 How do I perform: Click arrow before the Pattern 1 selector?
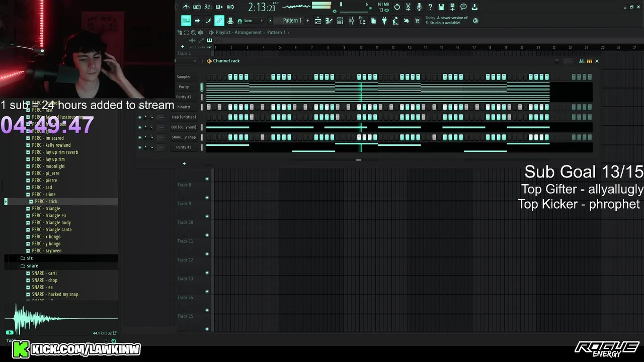click(x=270, y=21)
